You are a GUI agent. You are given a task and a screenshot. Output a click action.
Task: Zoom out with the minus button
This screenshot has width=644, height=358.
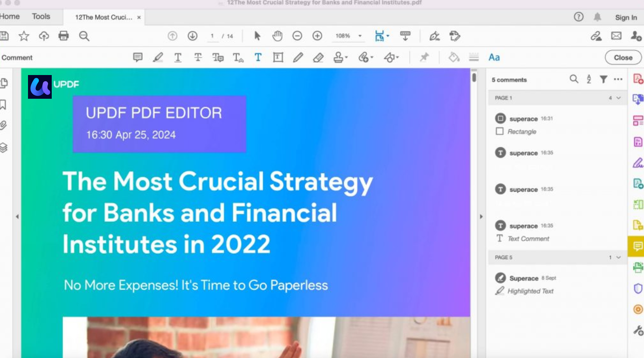click(297, 36)
